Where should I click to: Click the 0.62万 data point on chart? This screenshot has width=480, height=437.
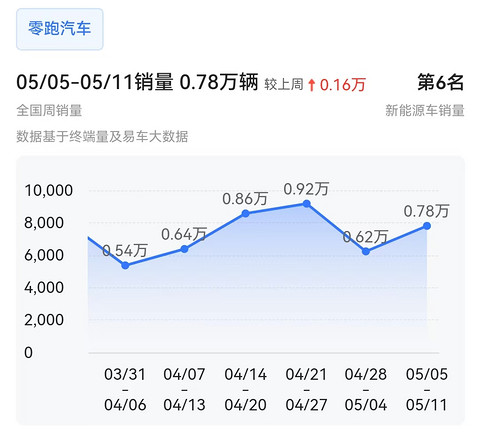tap(366, 251)
